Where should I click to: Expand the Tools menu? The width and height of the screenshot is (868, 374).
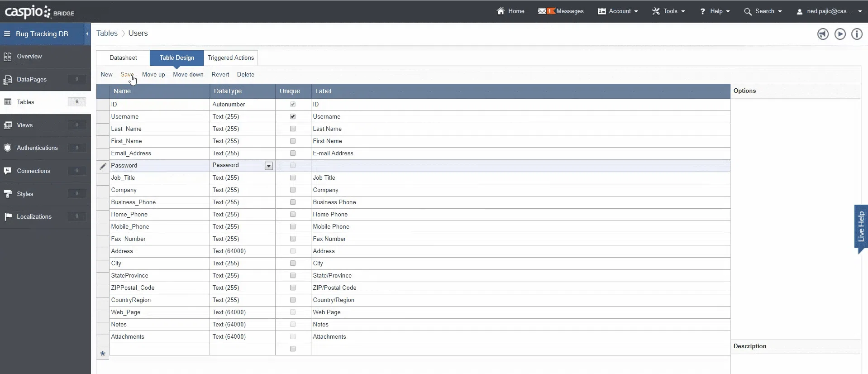[x=668, y=11]
